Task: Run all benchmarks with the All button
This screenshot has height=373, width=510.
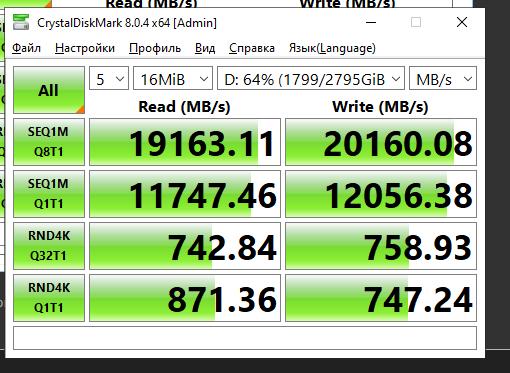Action: point(49,90)
